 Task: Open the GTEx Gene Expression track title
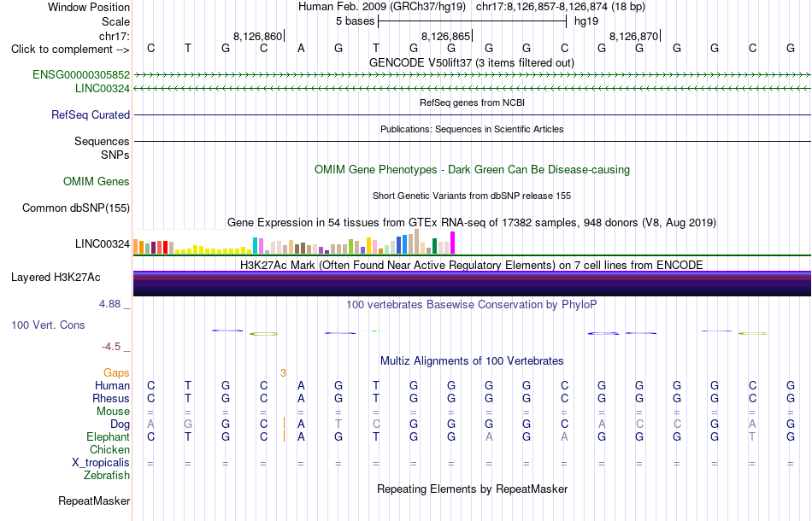(472, 222)
